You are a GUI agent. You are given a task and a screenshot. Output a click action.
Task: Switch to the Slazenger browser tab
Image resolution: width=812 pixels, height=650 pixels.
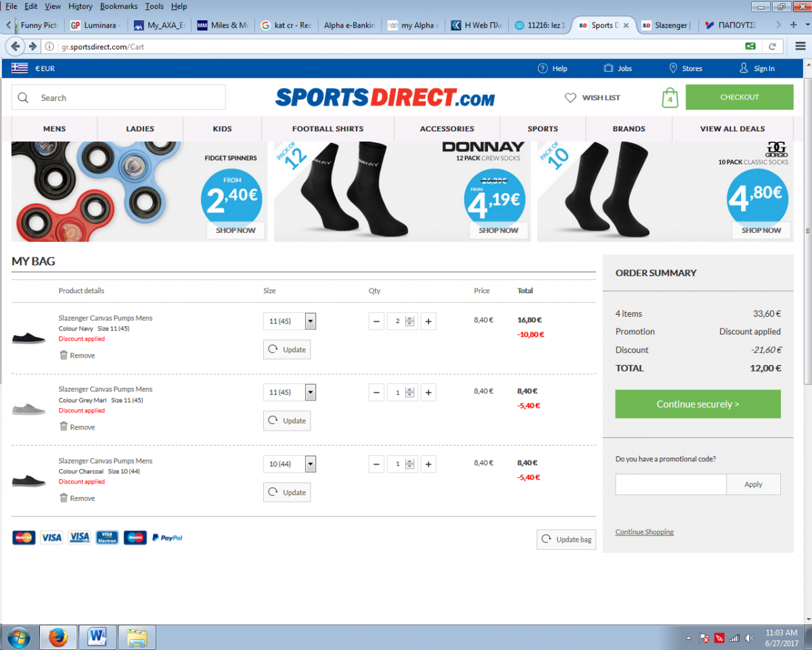coord(666,25)
